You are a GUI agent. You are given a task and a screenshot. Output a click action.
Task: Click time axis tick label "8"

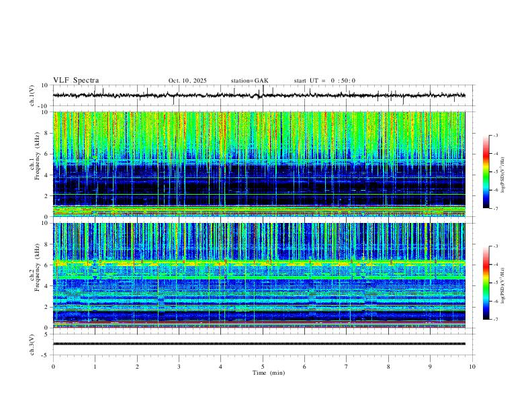point(388,367)
